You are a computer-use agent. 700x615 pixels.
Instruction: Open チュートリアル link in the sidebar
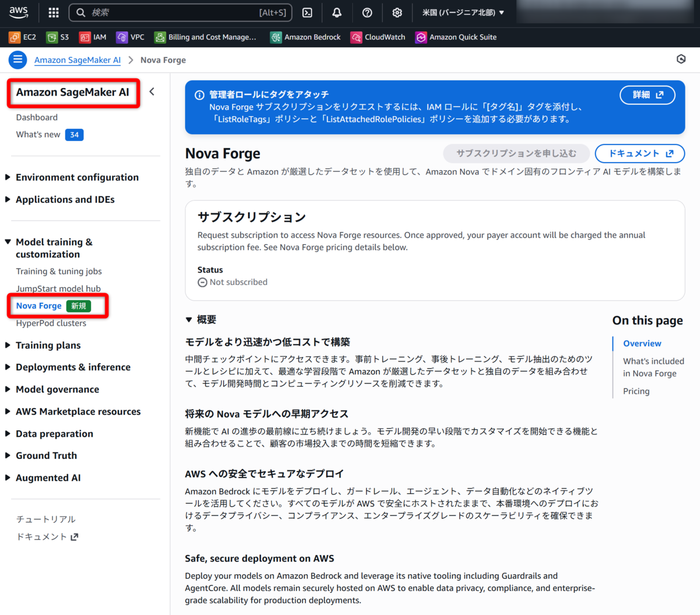pyautogui.click(x=46, y=519)
